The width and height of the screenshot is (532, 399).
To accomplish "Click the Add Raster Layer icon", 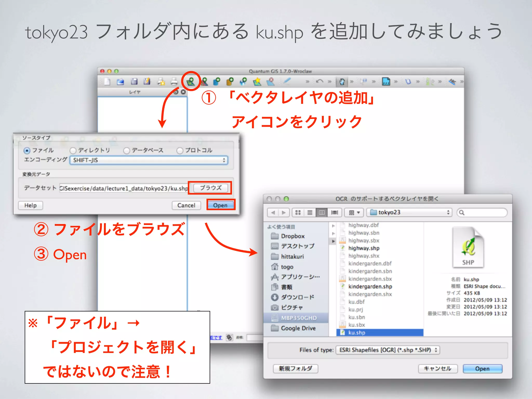I will point(204,82).
